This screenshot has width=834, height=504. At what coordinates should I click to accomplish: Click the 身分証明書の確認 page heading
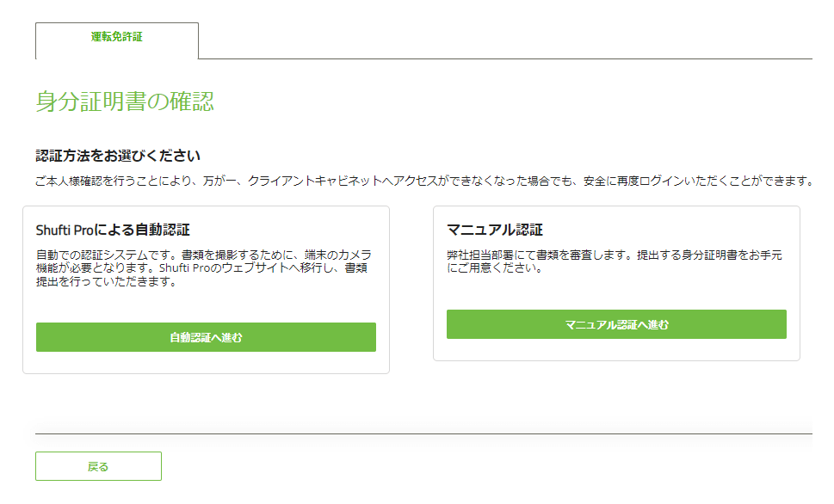125,101
